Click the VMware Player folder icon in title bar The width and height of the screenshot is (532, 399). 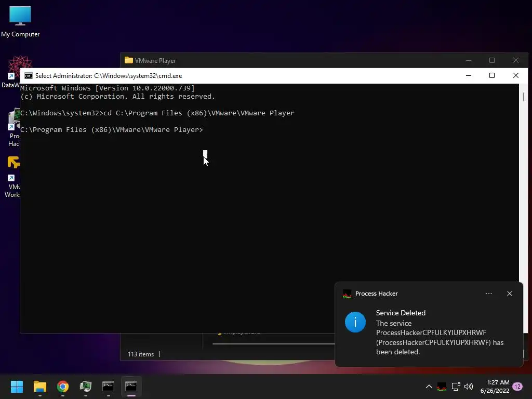(x=129, y=60)
